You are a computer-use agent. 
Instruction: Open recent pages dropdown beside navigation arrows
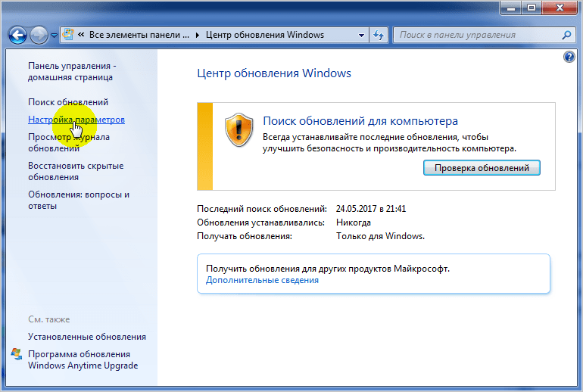coord(55,36)
